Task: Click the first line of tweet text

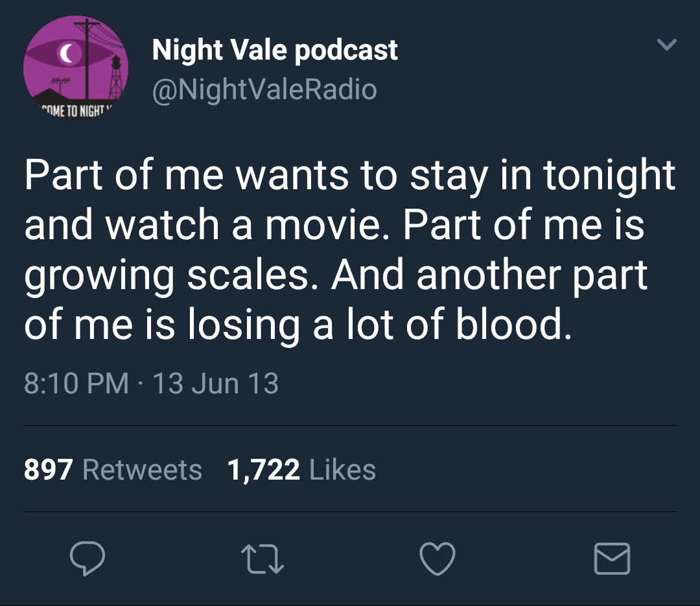Action: tap(350, 176)
